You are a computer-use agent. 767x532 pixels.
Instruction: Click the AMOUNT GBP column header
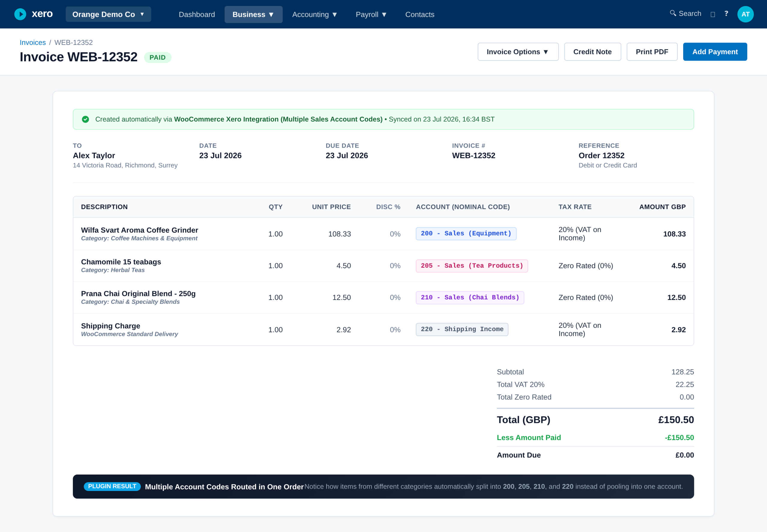click(662, 207)
